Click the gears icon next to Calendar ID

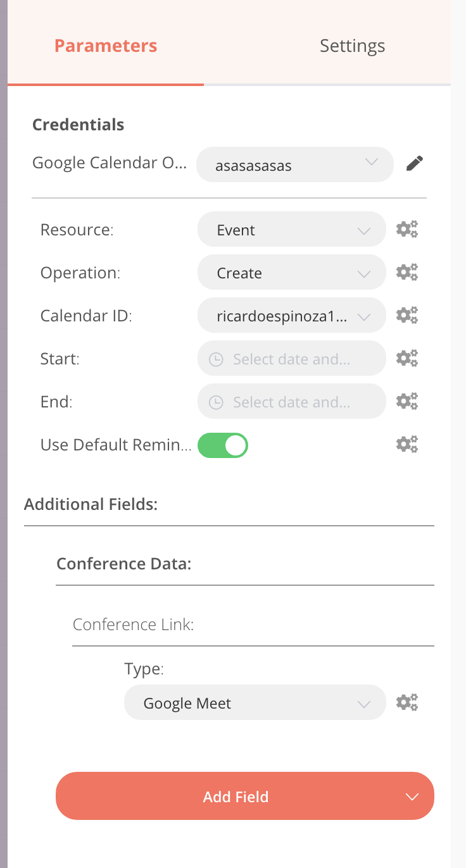[x=407, y=315]
